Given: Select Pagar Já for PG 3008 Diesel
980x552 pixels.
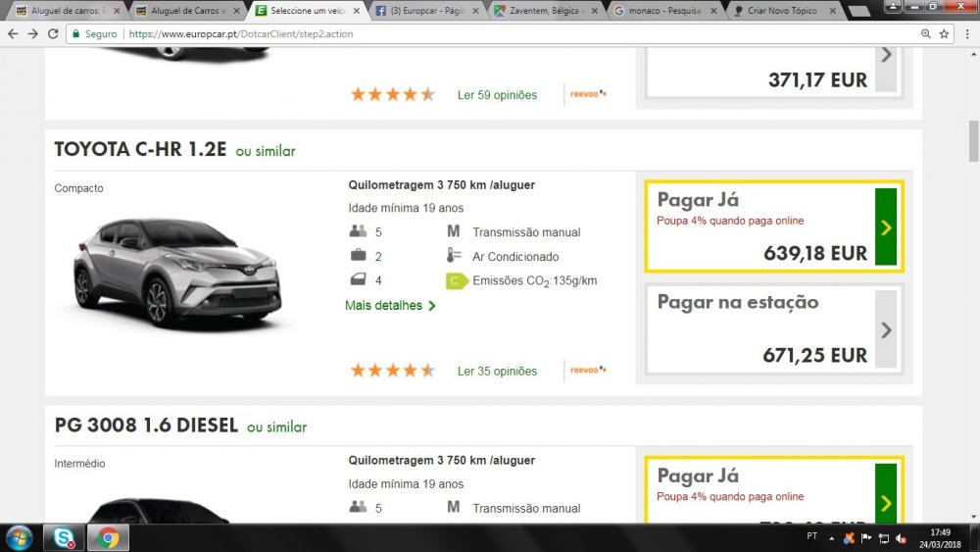Looking at the screenshot, I should point(774,491).
